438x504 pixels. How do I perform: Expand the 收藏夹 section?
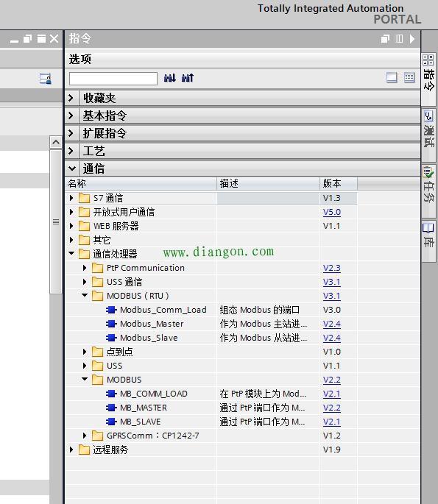click(71, 98)
